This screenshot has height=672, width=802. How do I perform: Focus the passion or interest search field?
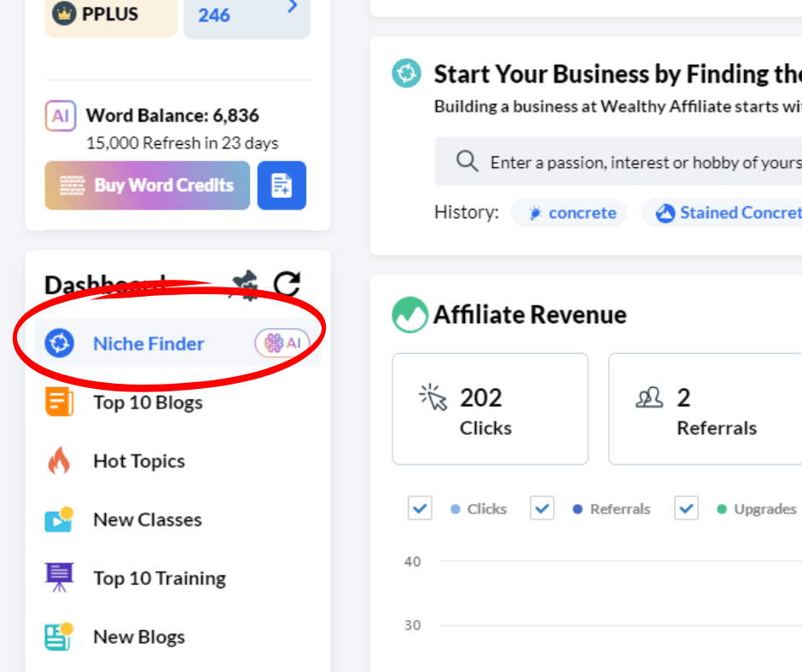(618, 161)
